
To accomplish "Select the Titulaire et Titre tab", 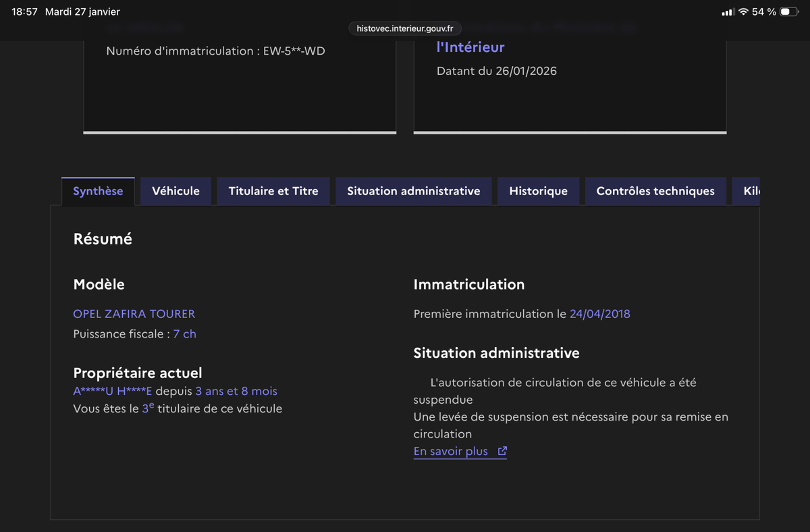I will 273,191.
